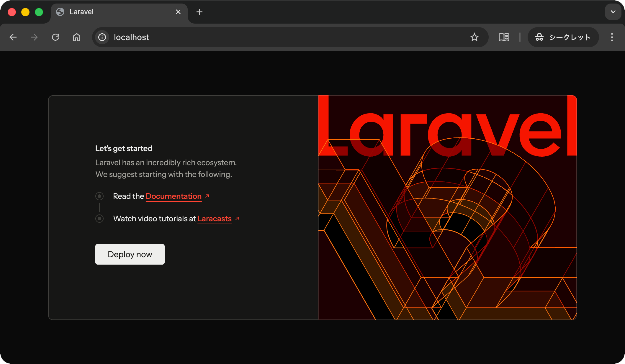Open the Laracasts link
The height and width of the screenshot is (364, 625).
tap(214, 219)
